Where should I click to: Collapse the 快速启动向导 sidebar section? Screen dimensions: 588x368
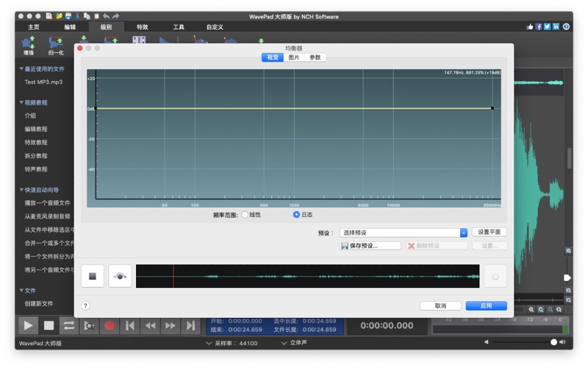(22, 189)
